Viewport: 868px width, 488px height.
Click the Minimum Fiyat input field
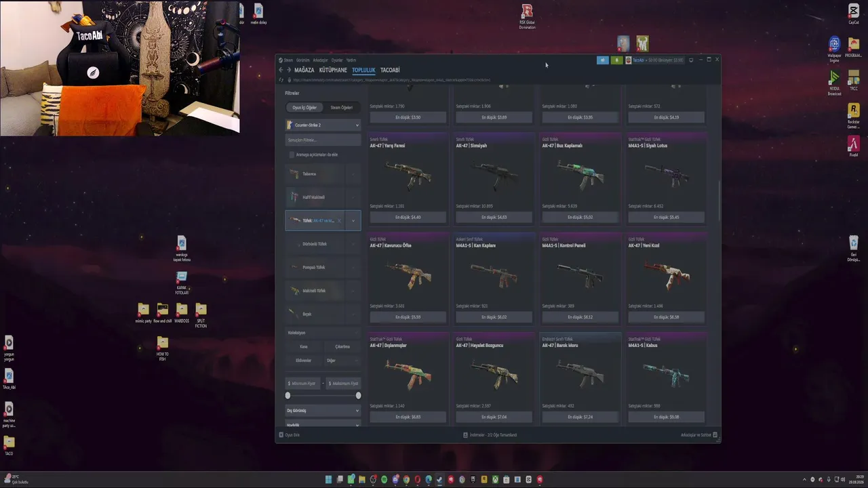click(x=304, y=384)
